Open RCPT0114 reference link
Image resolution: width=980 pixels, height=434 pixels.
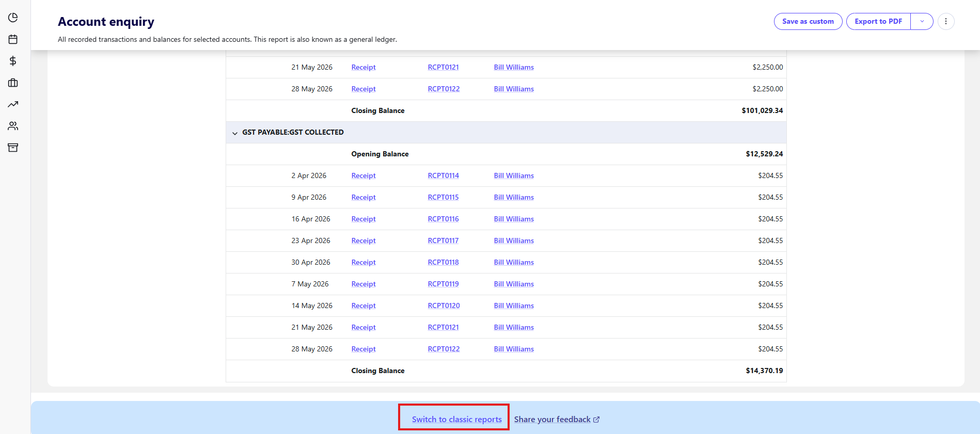(x=443, y=175)
